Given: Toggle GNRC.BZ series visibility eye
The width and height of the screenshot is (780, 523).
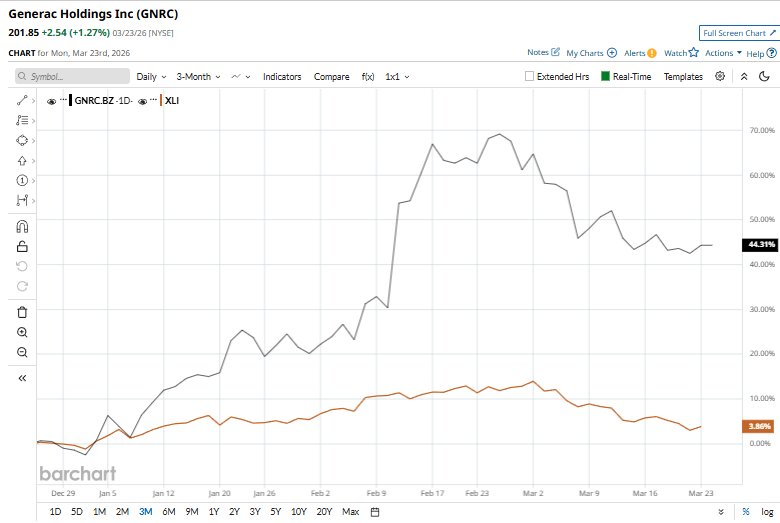Looking at the screenshot, I should coord(51,102).
